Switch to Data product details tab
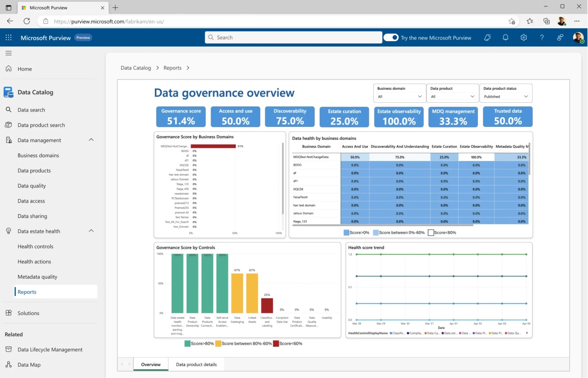588x378 pixels. 196,364
